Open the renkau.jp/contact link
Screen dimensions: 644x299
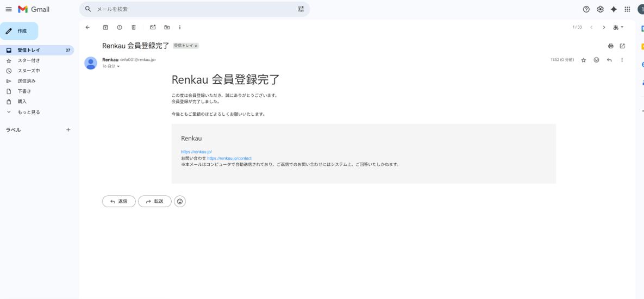[x=229, y=158]
